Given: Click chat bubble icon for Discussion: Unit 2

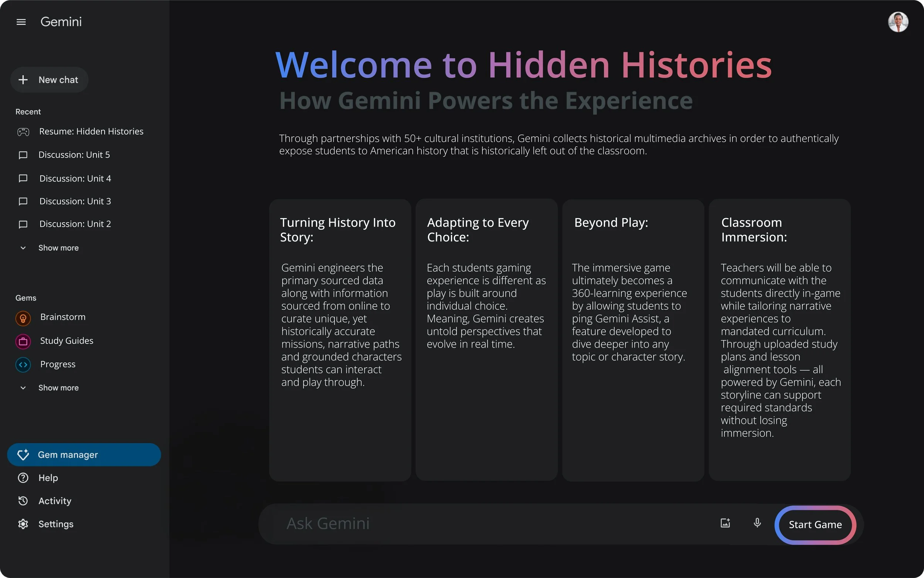Looking at the screenshot, I should [23, 224].
